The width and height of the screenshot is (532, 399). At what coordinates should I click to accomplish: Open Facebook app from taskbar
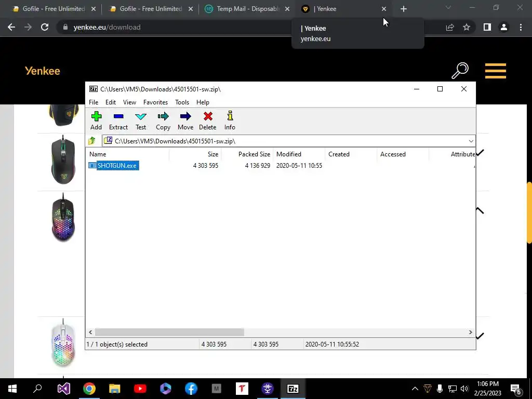click(x=191, y=389)
